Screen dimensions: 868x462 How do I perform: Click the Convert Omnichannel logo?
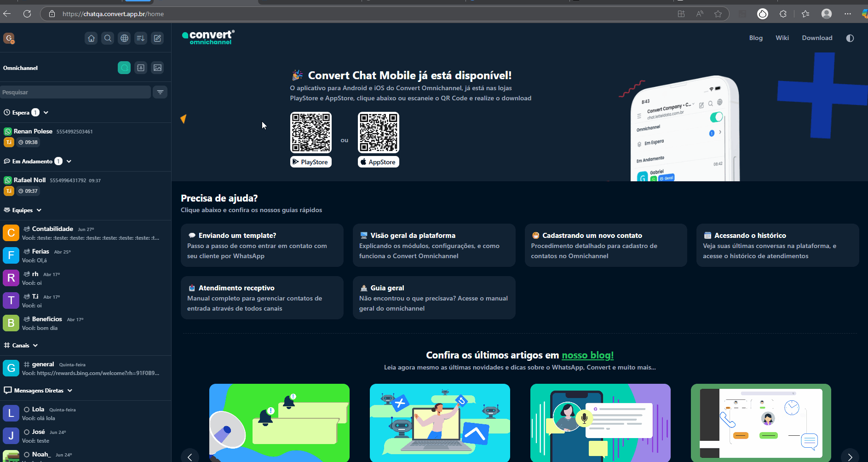208,37
